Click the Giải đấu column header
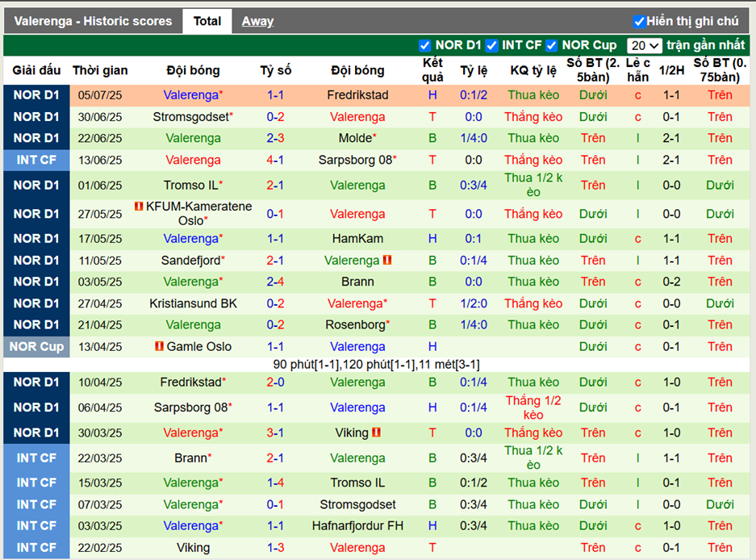Image resolution: width=756 pixels, height=560 pixels. [x=36, y=70]
